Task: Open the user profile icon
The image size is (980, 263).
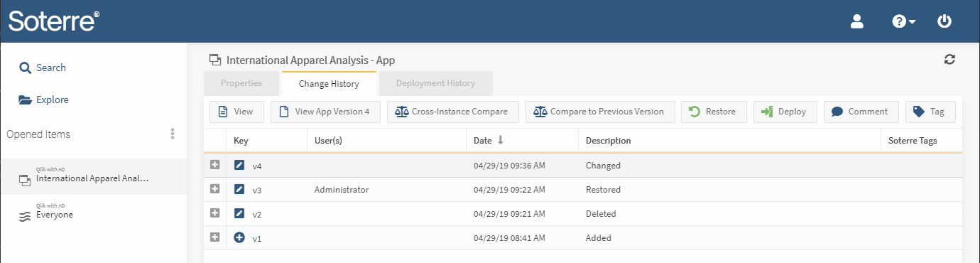Action: [x=856, y=21]
